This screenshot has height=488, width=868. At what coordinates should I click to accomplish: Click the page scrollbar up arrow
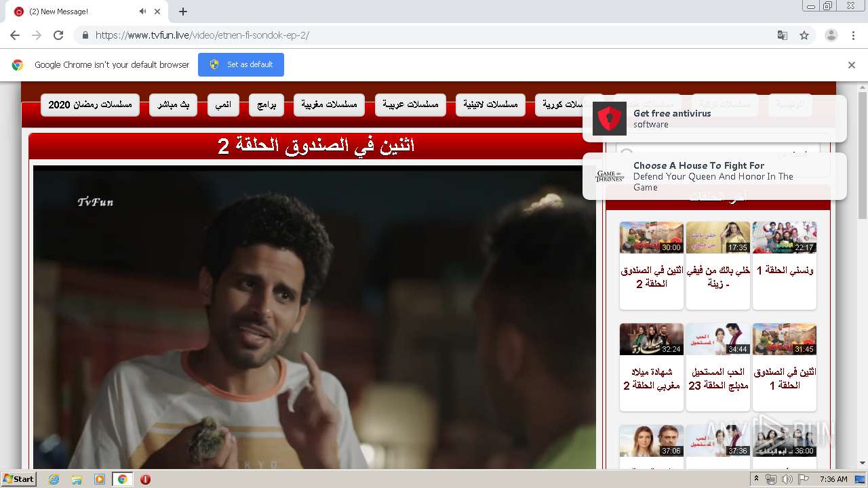pos(863,87)
